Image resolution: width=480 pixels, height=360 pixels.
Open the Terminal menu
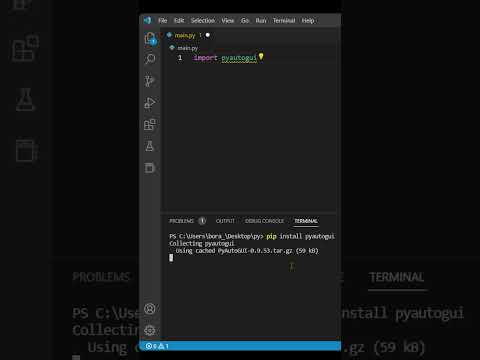pos(284,21)
